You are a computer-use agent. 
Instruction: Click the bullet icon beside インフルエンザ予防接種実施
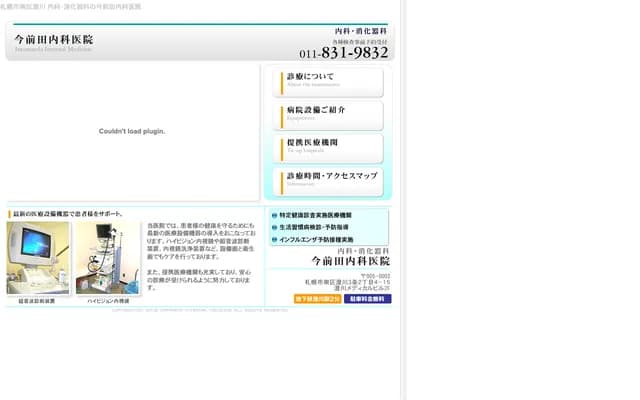pyautogui.click(x=275, y=240)
